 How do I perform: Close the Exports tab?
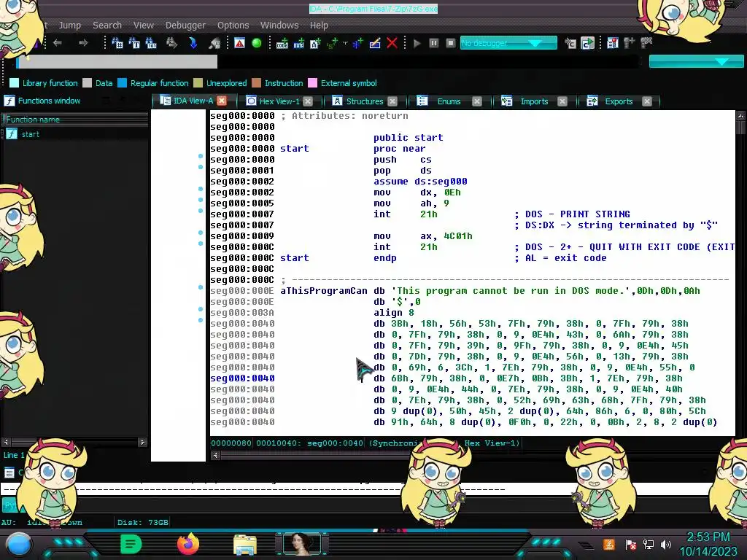[646, 101]
